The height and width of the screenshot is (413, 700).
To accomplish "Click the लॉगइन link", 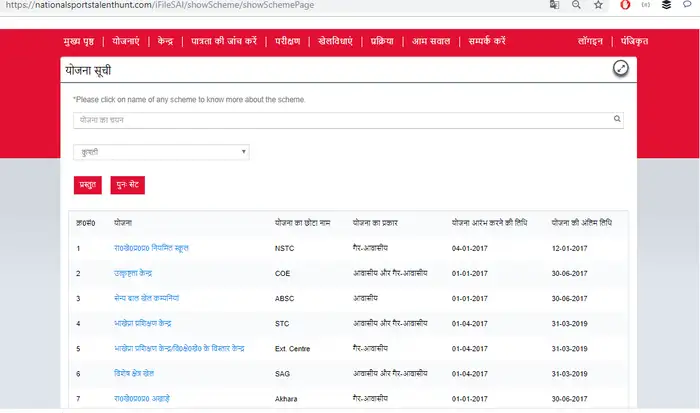I will [x=594, y=42].
